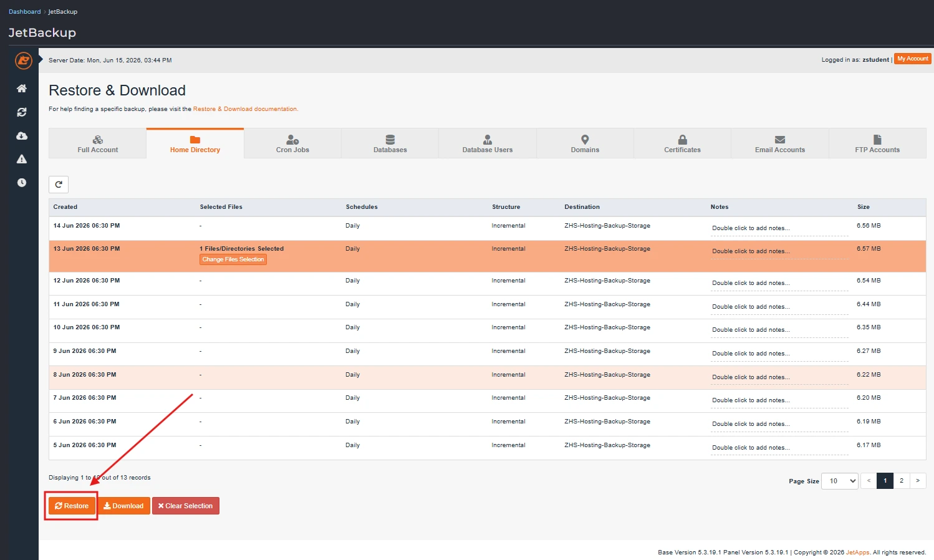The width and height of the screenshot is (934, 560).
Task: Click the zstudent username text
Action: pyautogui.click(x=875, y=60)
